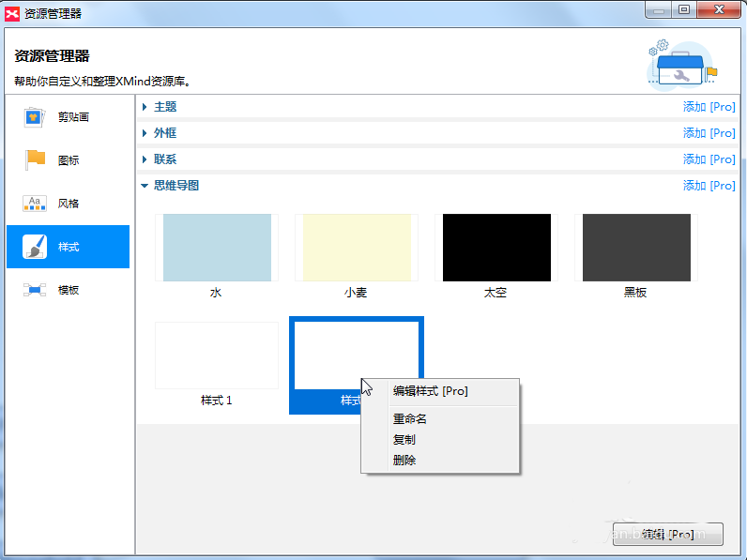Choose 编辑样式 [Pro] from context menu
Image resolution: width=747 pixels, height=560 pixels.
coord(430,391)
